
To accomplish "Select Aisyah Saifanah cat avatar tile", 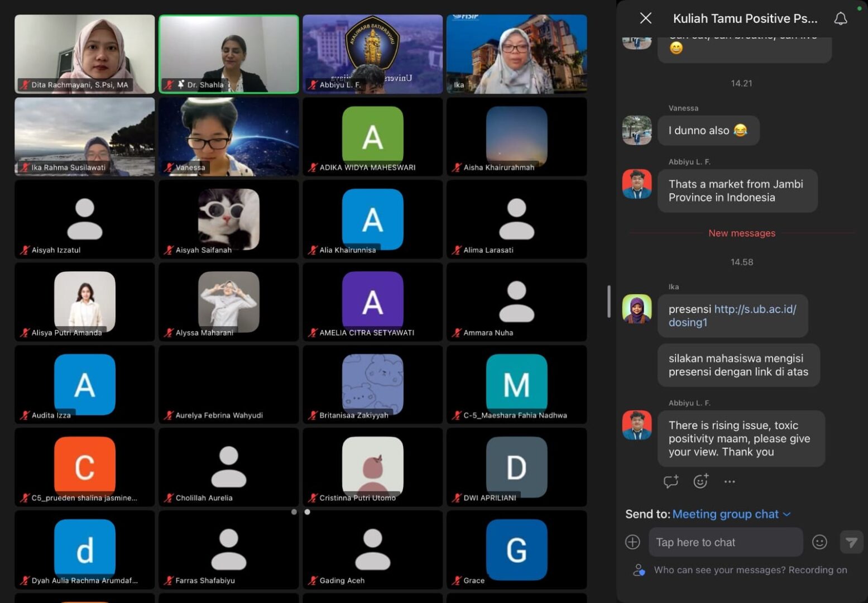I will [x=229, y=219].
